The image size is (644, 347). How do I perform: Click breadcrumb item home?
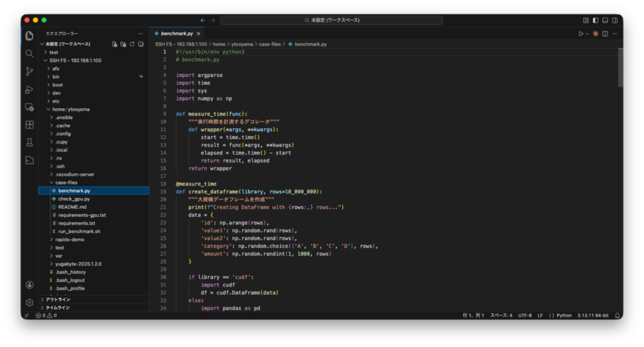click(x=219, y=44)
